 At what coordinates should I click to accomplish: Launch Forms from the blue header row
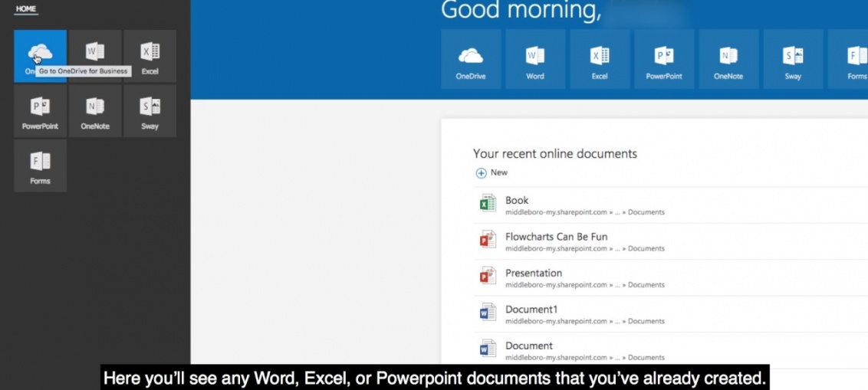click(848, 59)
